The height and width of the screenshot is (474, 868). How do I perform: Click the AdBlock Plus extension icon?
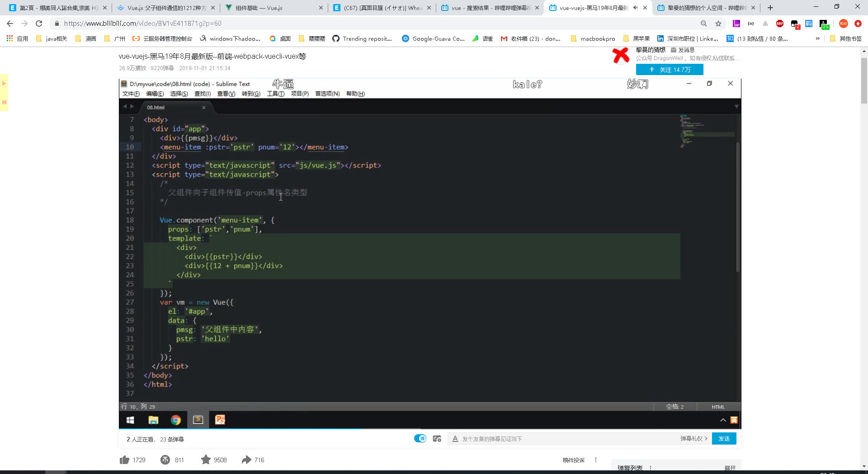point(780,24)
